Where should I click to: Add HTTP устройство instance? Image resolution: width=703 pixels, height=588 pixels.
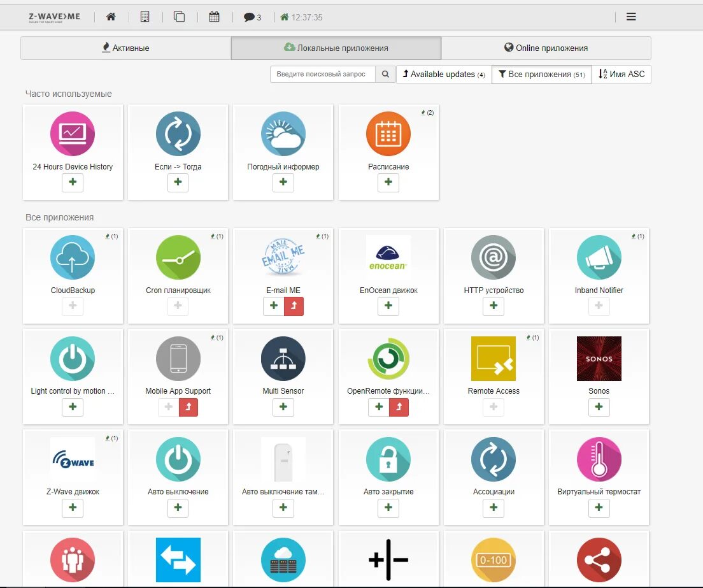pyautogui.click(x=494, y=306)
